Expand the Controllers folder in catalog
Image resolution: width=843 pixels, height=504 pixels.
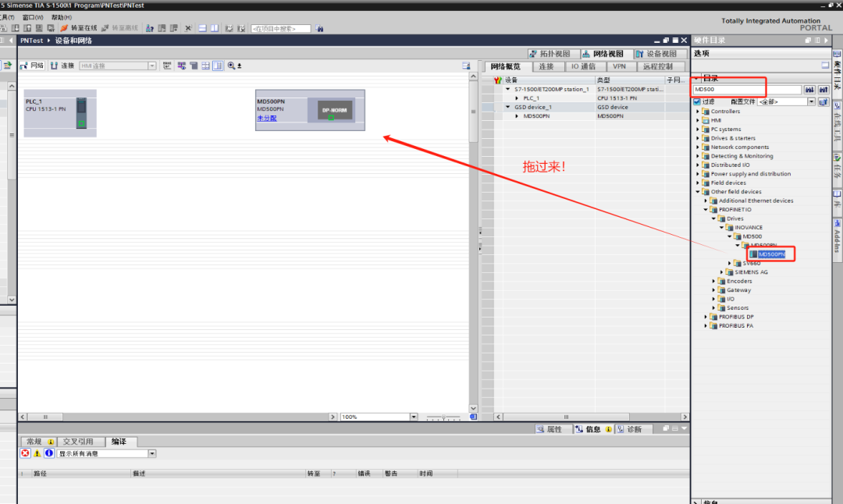698,112
